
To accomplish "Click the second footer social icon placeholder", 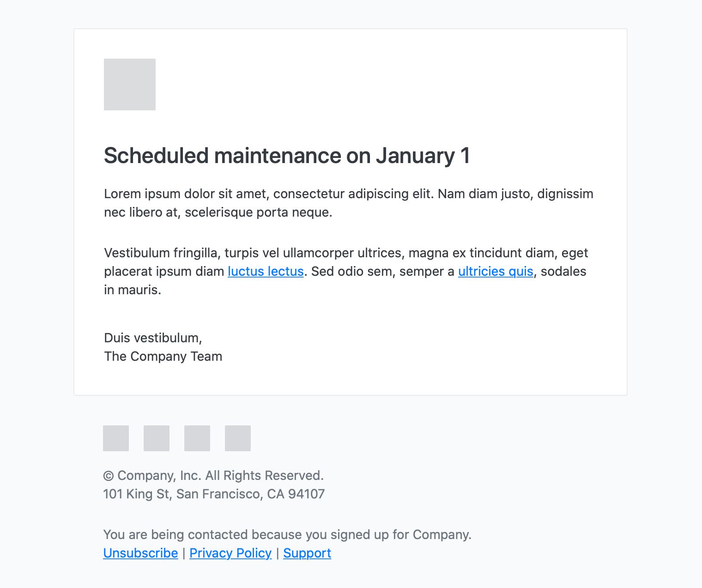I will click(157, 438).
